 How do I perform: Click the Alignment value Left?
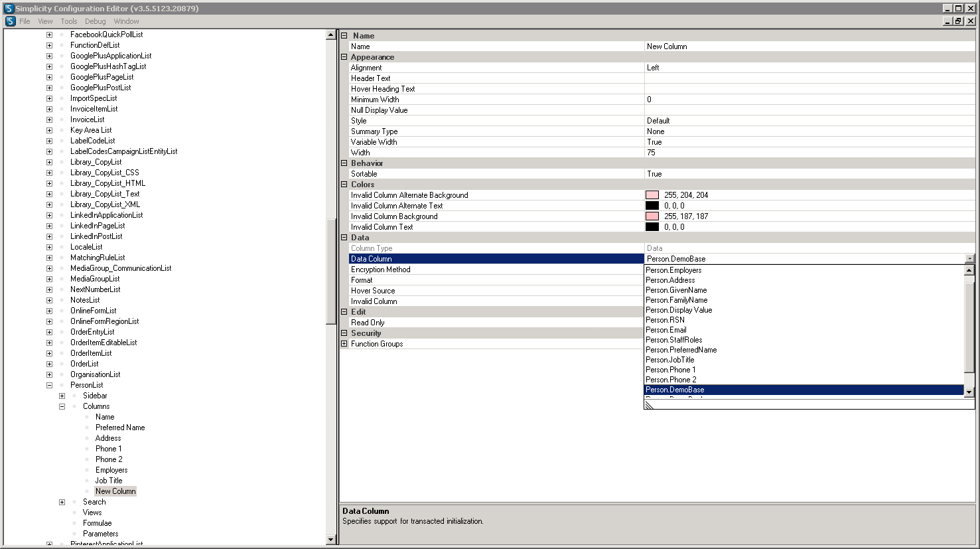coord(809,68)
